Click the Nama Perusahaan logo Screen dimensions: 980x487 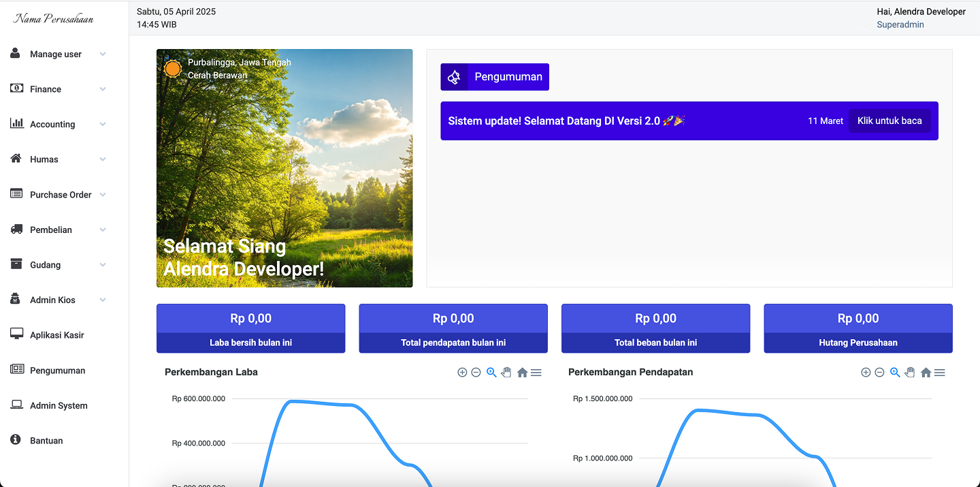54,18
